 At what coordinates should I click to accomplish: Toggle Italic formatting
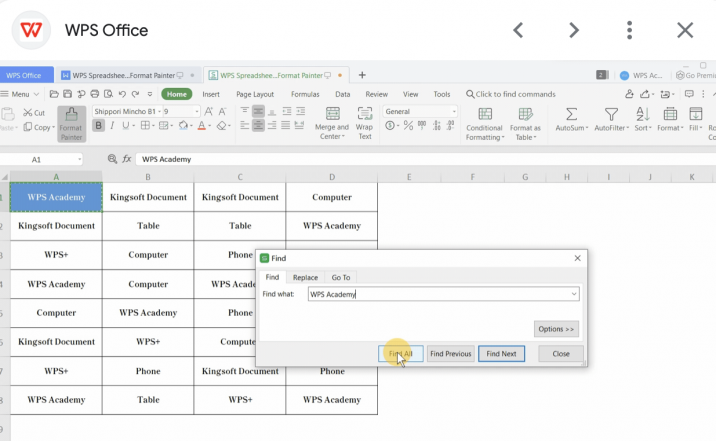pyautogui.click(x=113, y=126)
